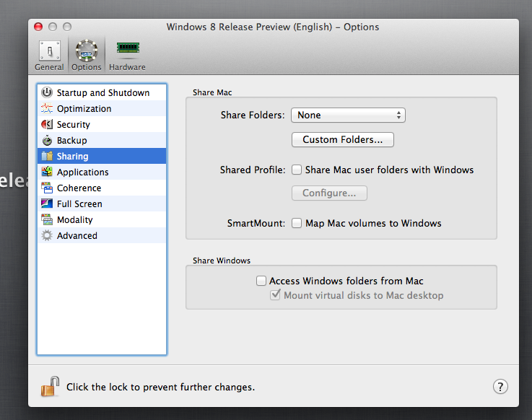Screen dimensions: 532x420
Task: Open the General toolbar tab
Action: [50, 56]
